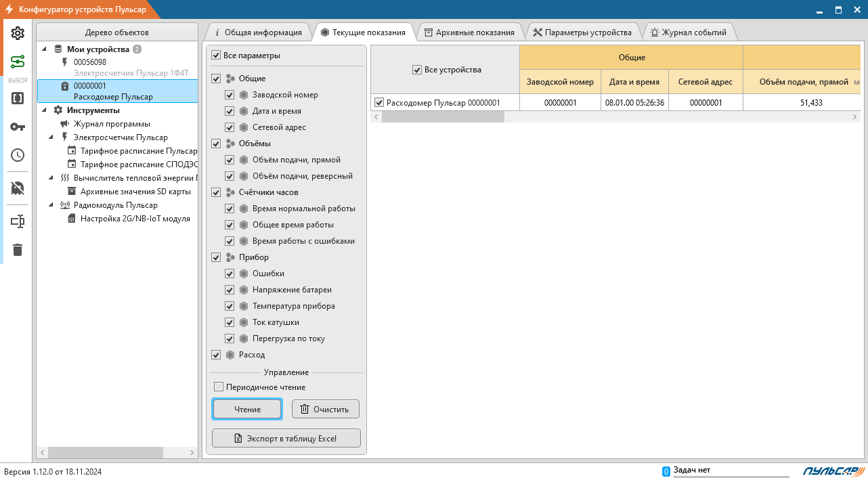Toggle the Общие group checkbox
The width and height of the screenshot is (868, 480).
click(x=216, y=79)
